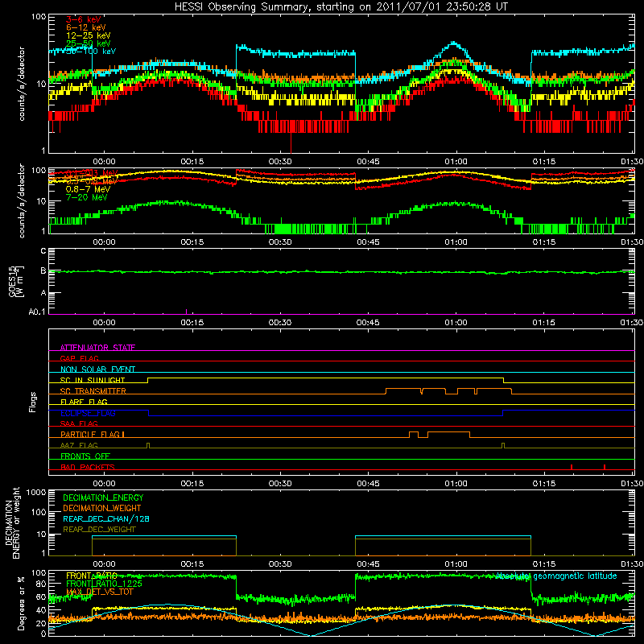Image resolution: width=644 pixels, height=644 pixels.
Task: Select the DECIMATION_WEIGHT legend entry
Action: (102, 508)
